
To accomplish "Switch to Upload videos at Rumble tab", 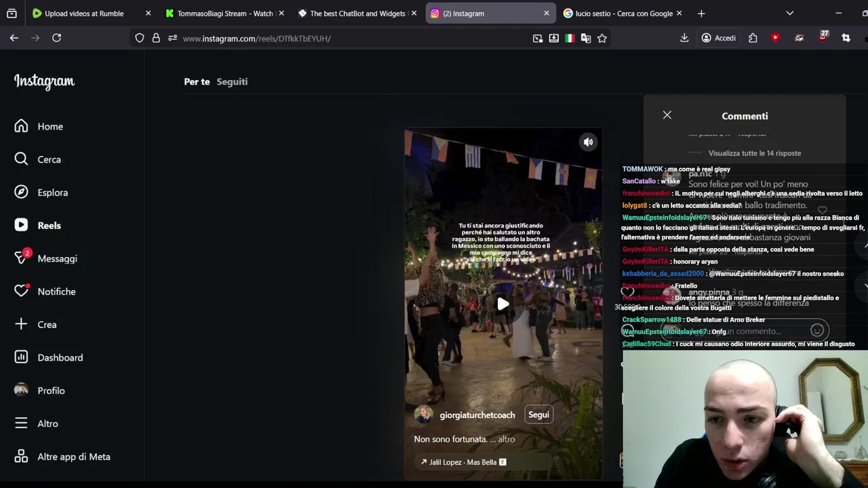I will (x=84, y=14).
